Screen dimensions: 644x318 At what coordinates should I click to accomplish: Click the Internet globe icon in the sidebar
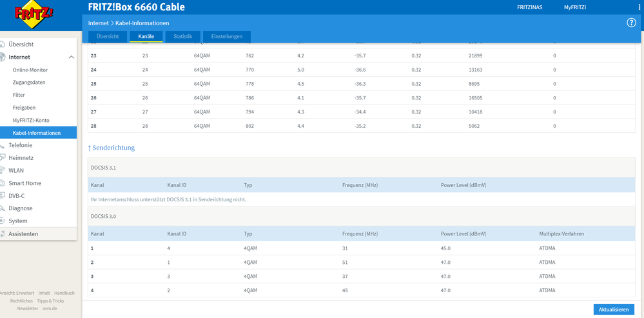3,57
